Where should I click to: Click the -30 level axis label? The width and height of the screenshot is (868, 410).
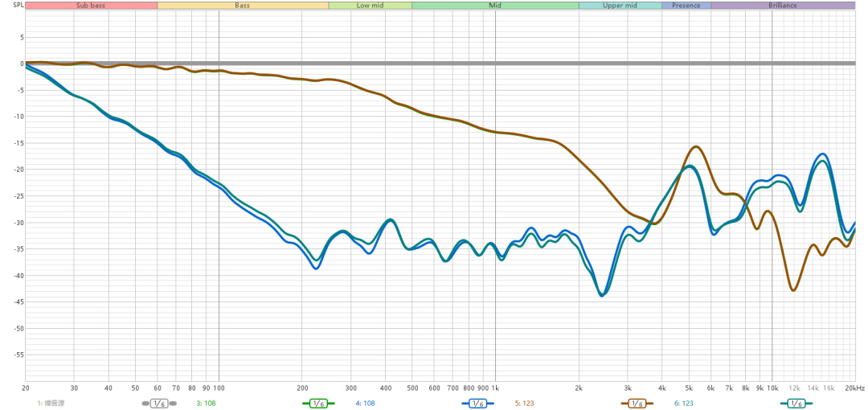[18, 223]
